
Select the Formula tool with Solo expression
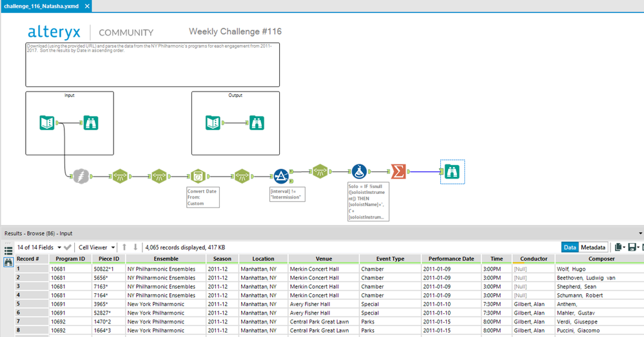click(359, 171)
